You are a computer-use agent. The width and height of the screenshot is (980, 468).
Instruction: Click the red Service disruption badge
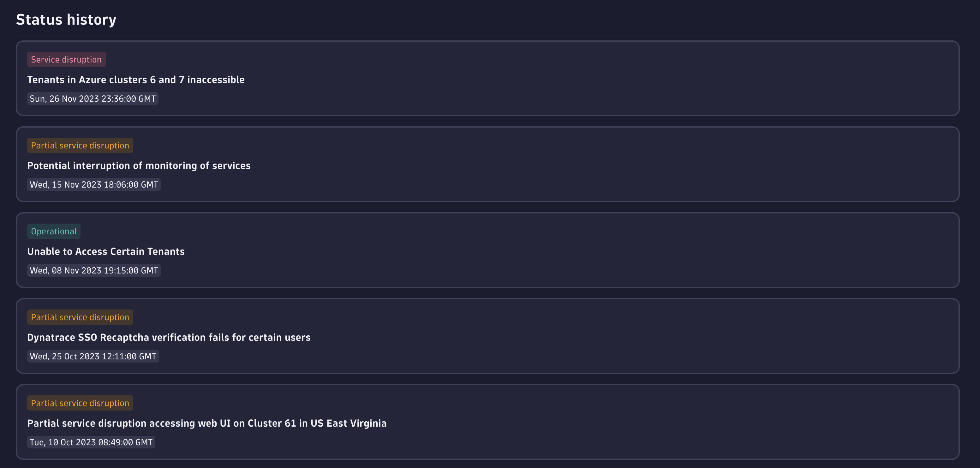[66, 59]
